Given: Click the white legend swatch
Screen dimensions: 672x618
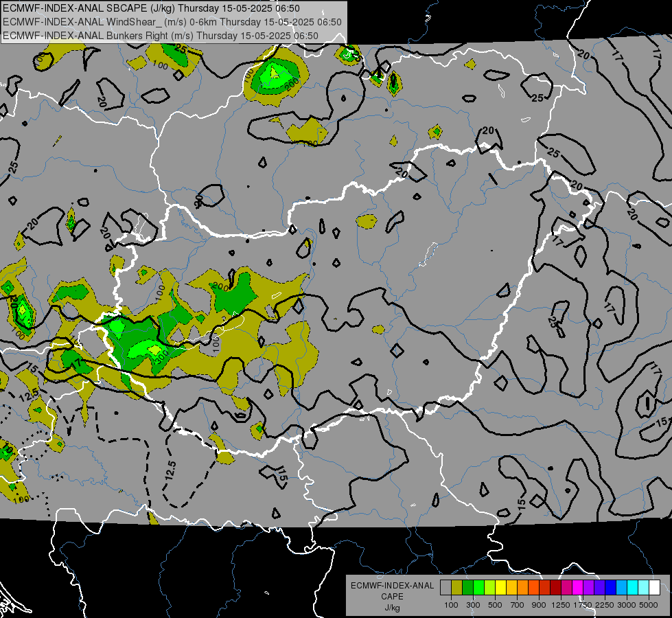Looking at the screenshot, I should pos(654,587).
